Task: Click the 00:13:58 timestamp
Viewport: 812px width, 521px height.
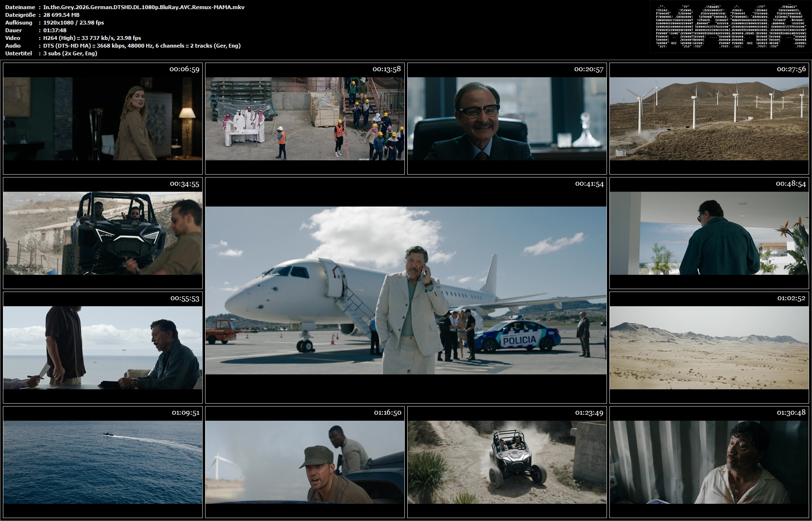Action: pos(387,69)
